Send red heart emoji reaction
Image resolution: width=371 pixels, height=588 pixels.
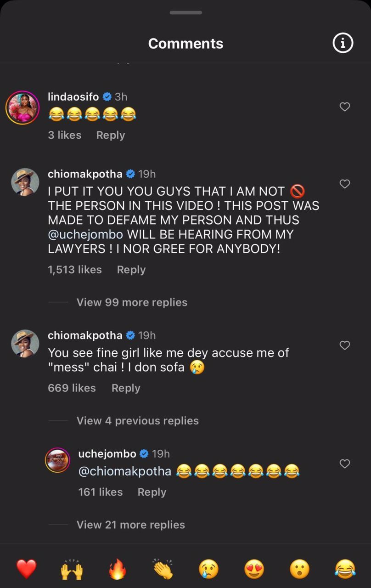26,570
